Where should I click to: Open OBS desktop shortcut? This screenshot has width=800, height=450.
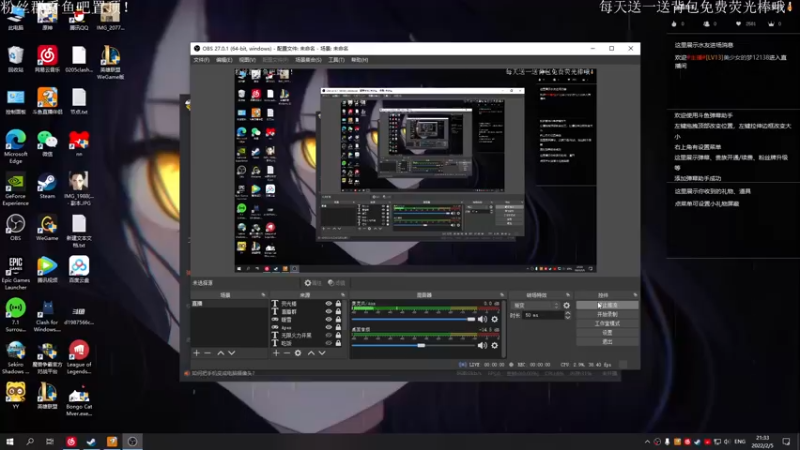pos(16,228)
